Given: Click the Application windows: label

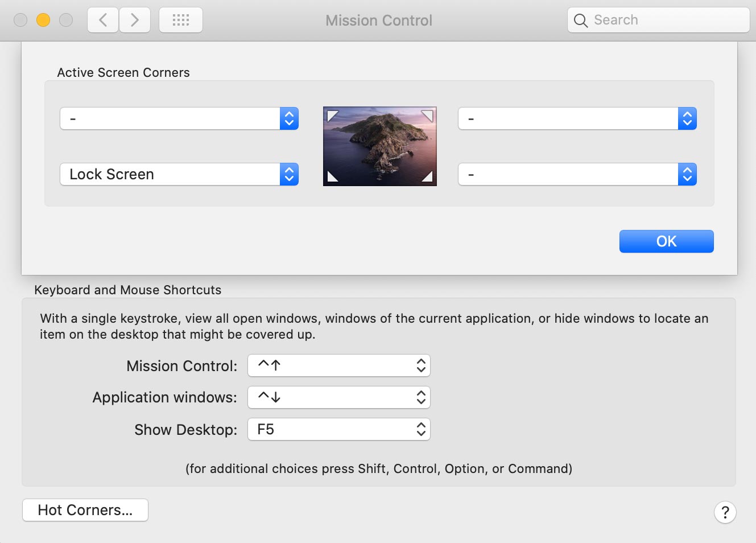Looking at the screenshot, I should click(x=165, y=397).
